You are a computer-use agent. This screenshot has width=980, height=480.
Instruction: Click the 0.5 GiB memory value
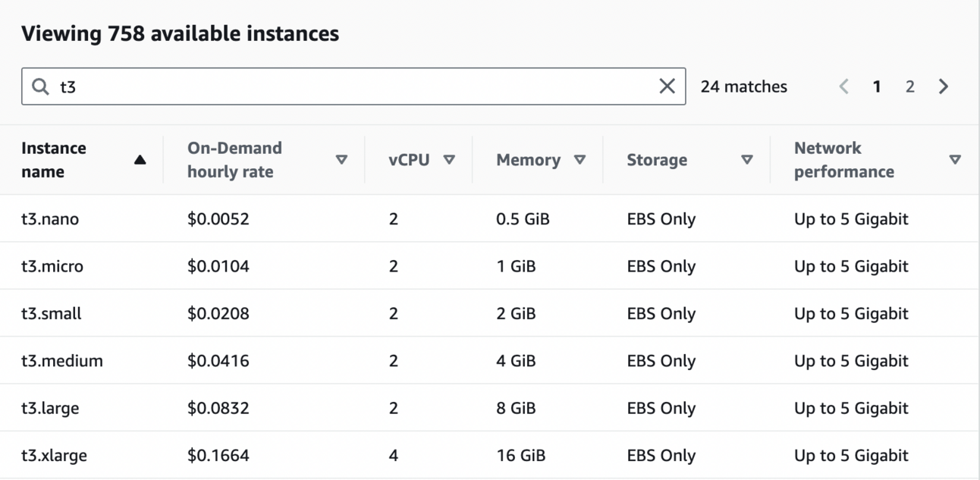coord(523,219)
